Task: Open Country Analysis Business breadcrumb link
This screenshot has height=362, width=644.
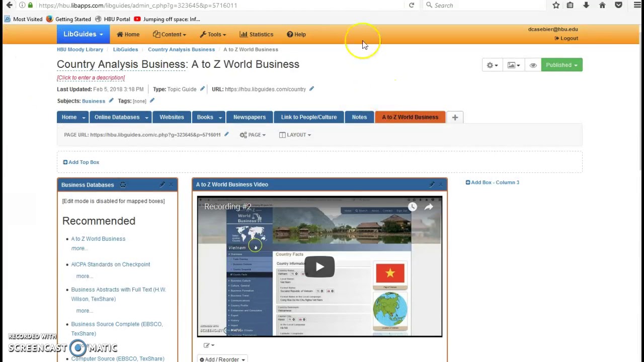Action: 181,49
